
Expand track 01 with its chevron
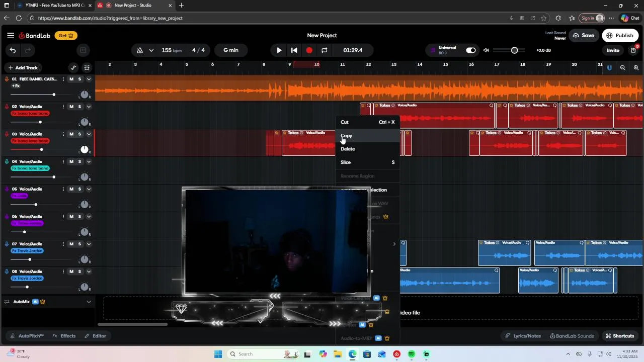[89, 79]
